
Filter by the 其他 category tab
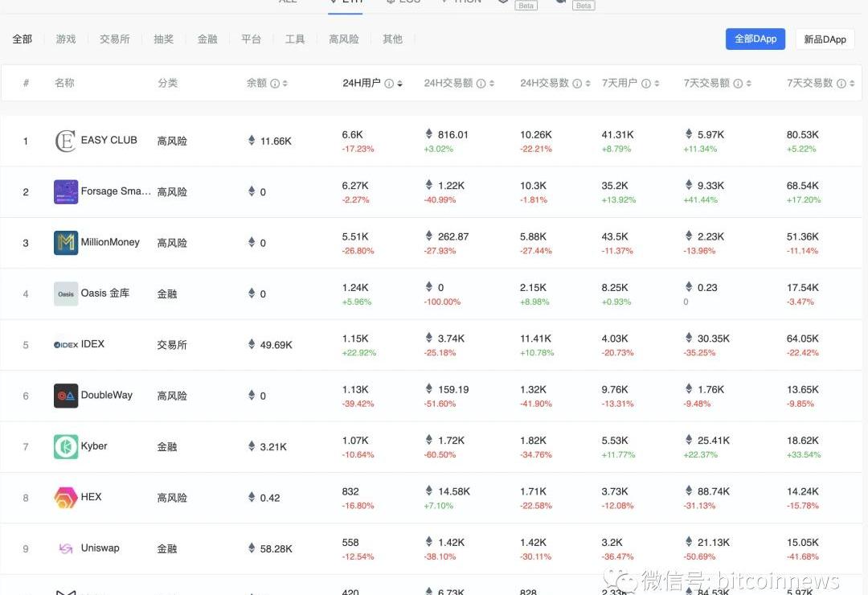tap(392, 39)
